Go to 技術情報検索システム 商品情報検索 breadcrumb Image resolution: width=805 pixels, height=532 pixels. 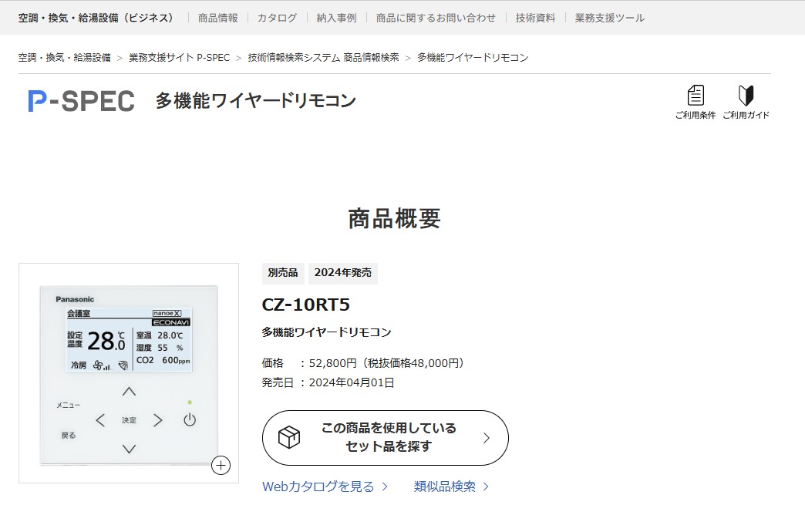point(323,58)
